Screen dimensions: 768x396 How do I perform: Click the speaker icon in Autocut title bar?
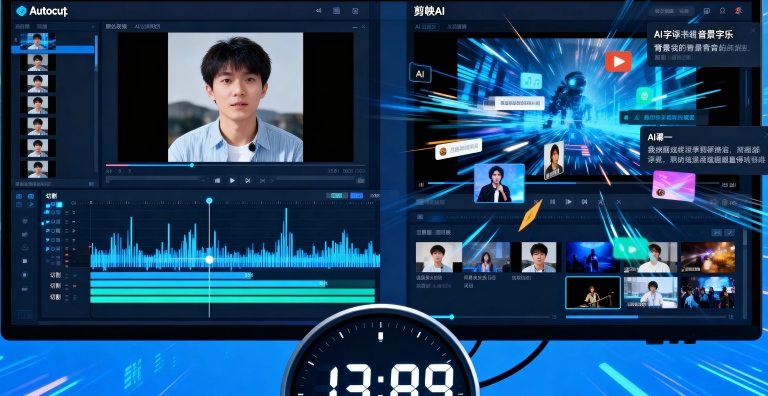318,11
